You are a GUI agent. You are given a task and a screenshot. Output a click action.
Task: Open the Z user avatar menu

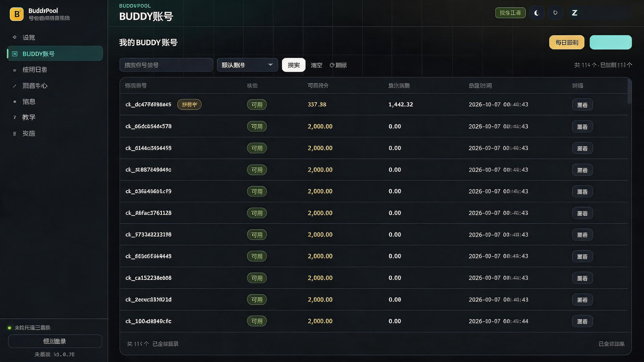coord(575,13)
